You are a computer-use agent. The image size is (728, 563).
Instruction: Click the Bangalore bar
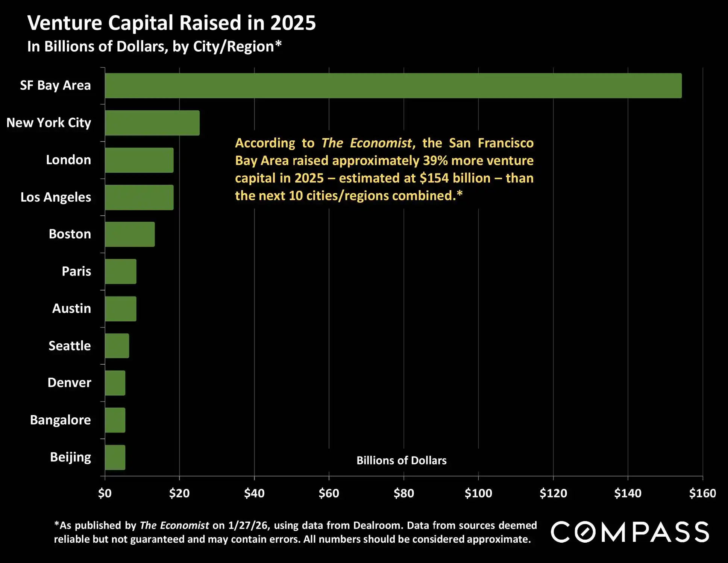[115, 420]
